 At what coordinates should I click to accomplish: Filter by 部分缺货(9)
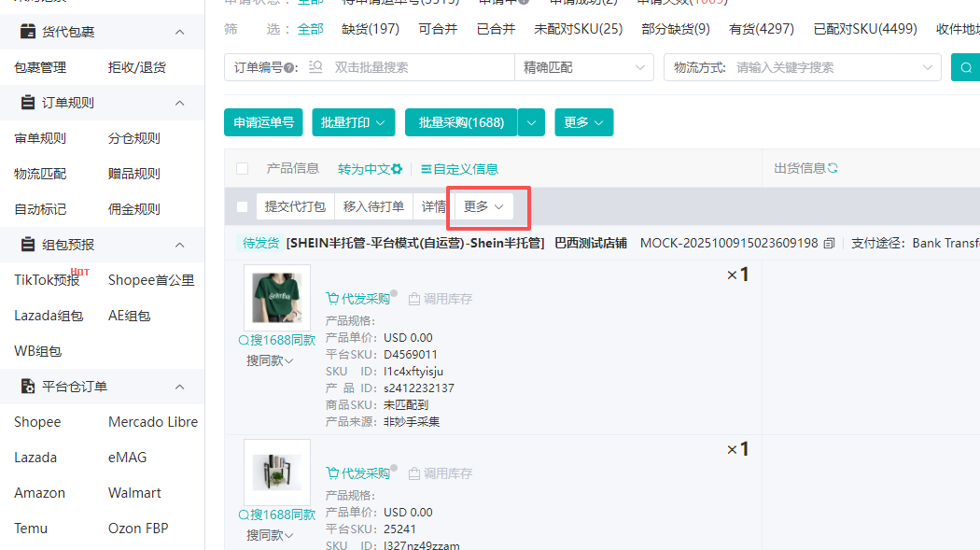pos(676,29)
